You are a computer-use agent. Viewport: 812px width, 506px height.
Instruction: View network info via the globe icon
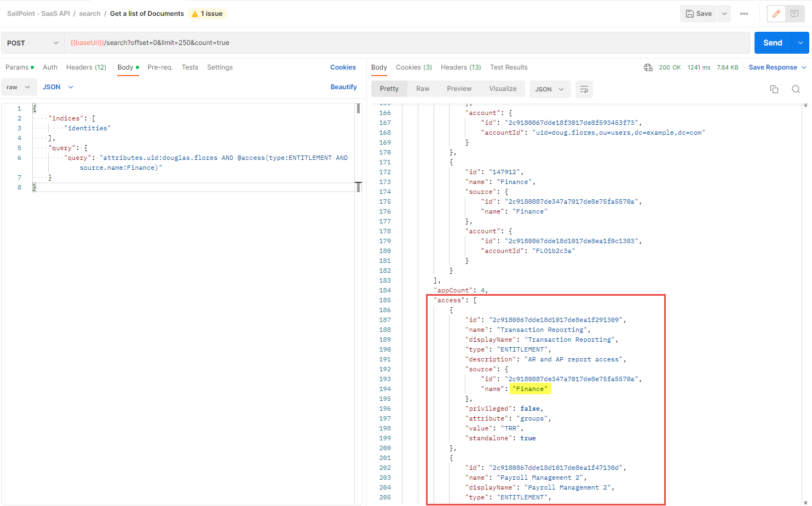point(648,67)
